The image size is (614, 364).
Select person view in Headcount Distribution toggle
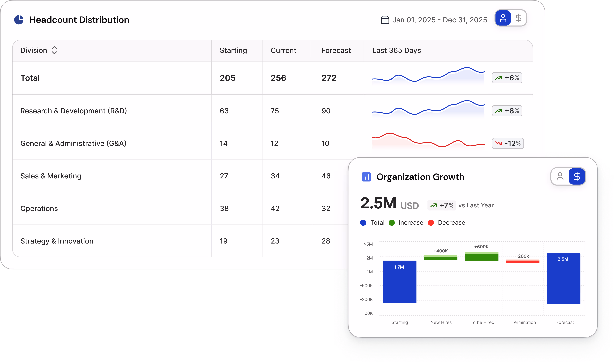click(x=503, y=18)
